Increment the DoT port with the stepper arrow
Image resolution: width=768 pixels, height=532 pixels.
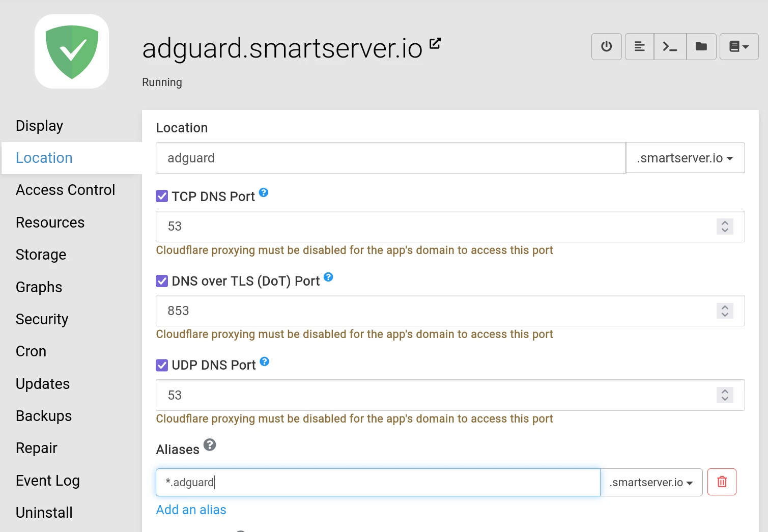724,307
